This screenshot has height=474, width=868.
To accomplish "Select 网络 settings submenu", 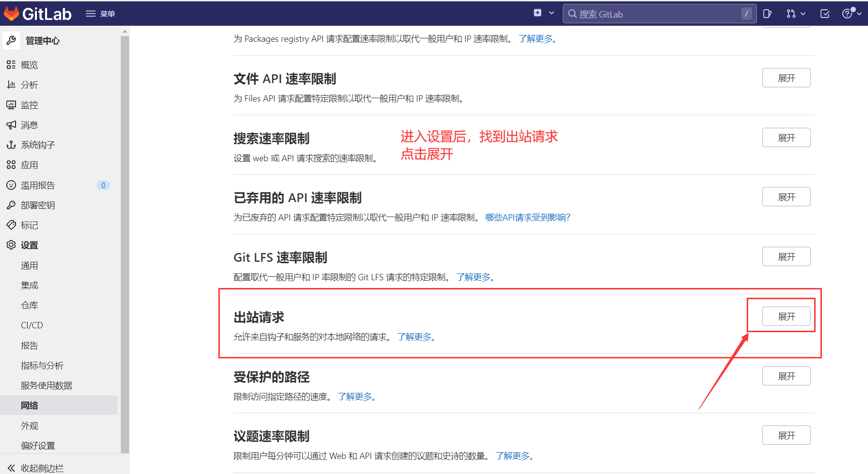I will coord(59,405).
